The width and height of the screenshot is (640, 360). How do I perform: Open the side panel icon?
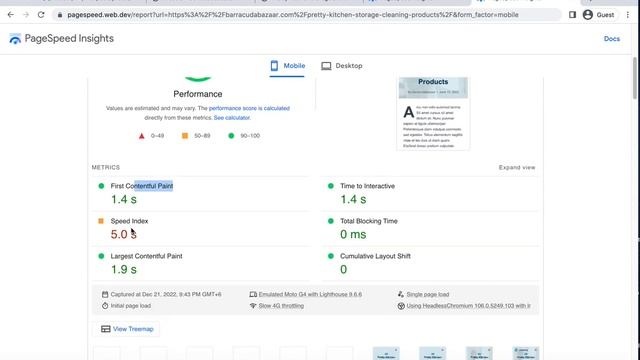[572, 15]
